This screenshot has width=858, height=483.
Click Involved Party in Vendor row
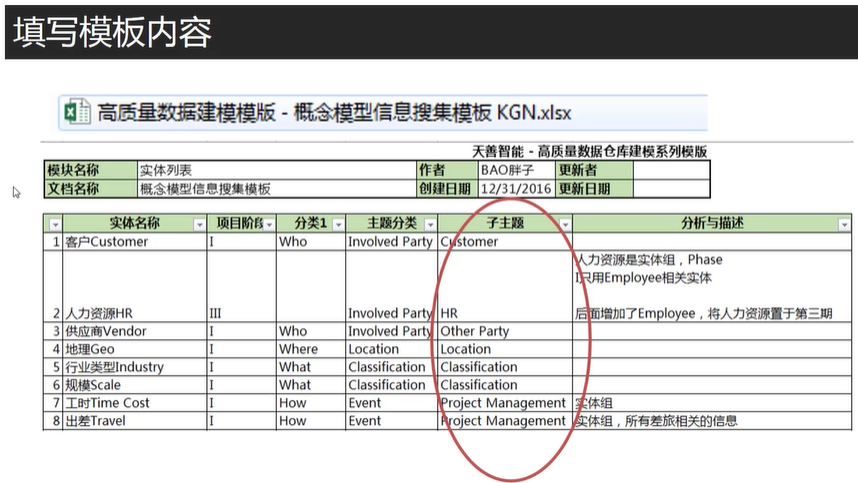click(x=391, y=331)
